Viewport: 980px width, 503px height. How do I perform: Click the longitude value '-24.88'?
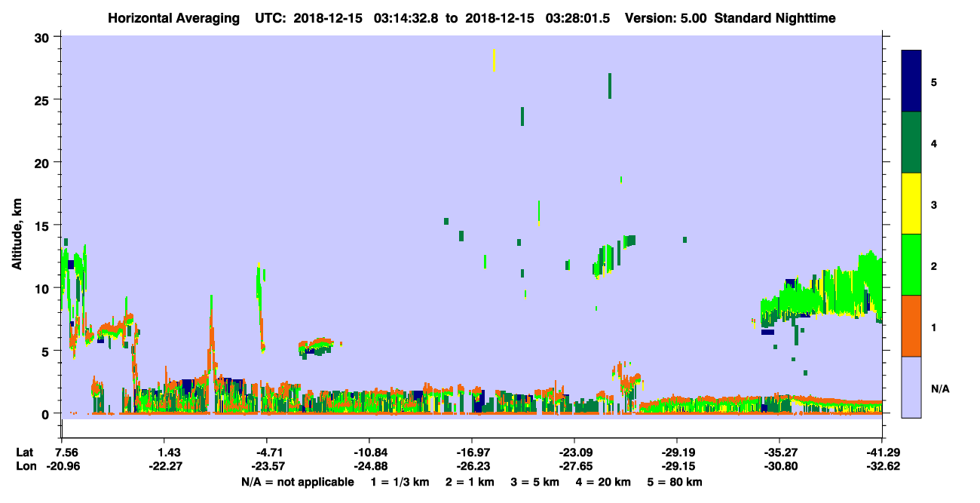click(369, 466)
